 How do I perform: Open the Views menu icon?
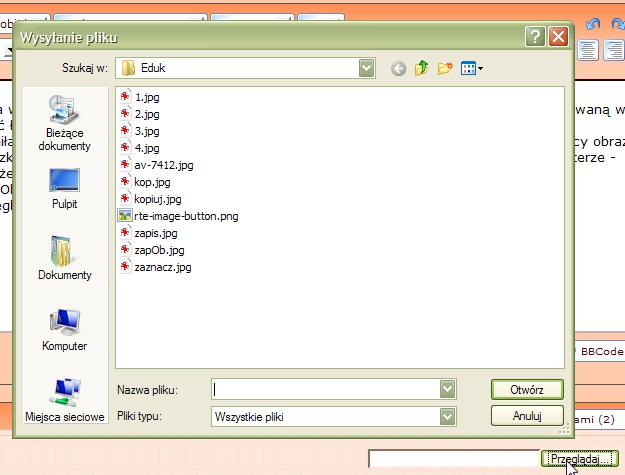point(471,68)
